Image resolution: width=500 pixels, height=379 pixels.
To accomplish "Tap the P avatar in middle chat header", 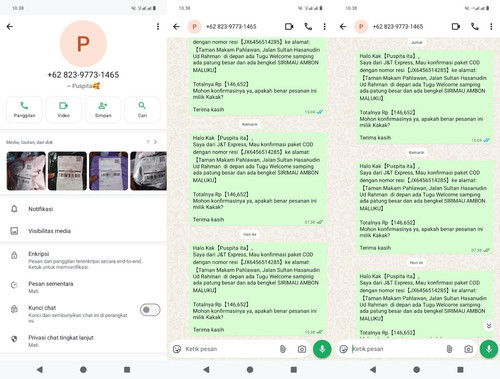I will [194, 27].
